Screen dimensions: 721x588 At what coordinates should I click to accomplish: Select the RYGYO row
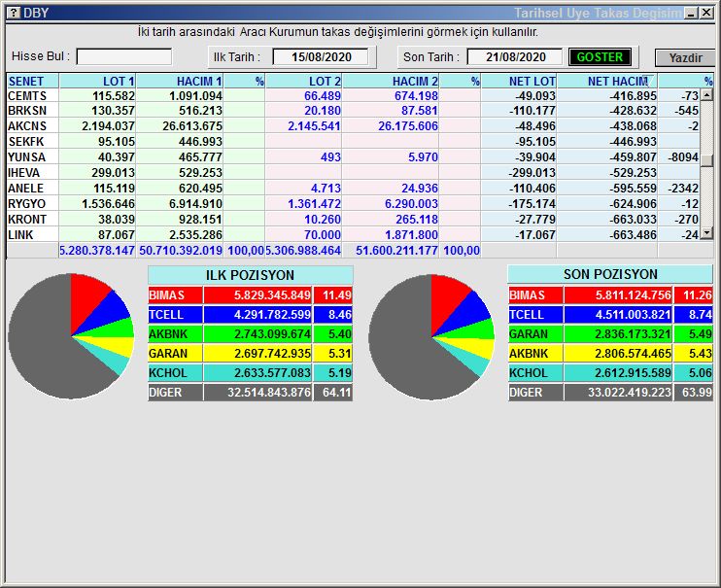pos(353,204)
